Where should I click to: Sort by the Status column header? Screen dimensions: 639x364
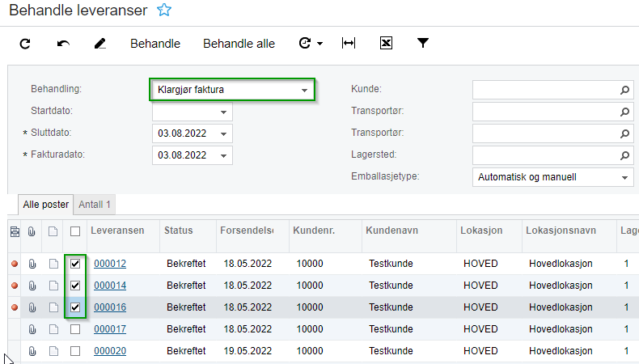click(x=179, y=231)
